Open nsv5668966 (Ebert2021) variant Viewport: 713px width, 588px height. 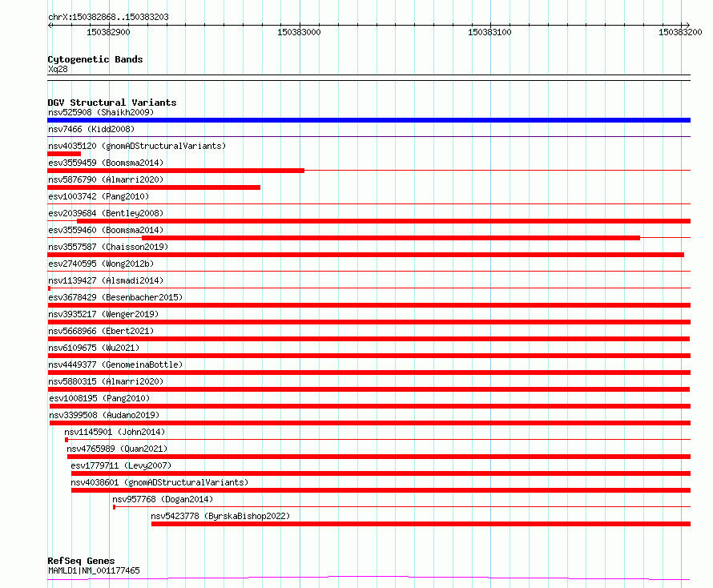(101, 331)
